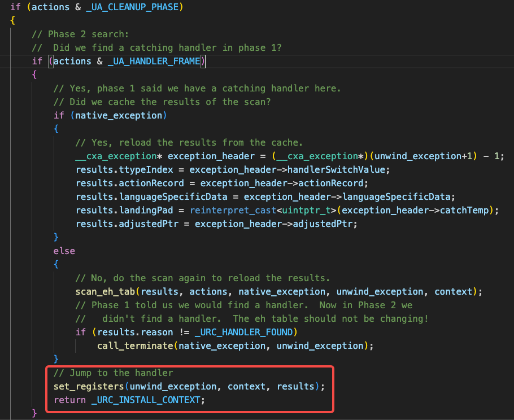This screenshot has width=514, height=420.
Task: Click the call_terminate function call
Action: pos(135,346)
